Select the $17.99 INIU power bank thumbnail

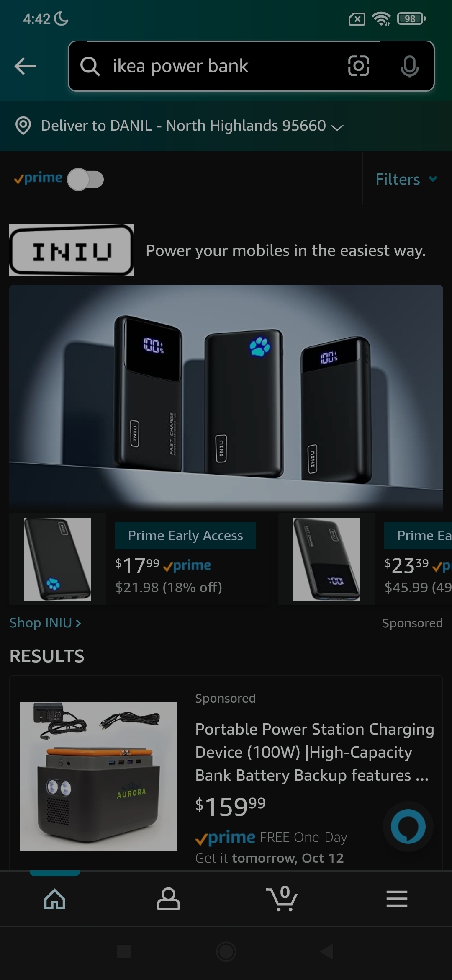click(x=57, y=559)
